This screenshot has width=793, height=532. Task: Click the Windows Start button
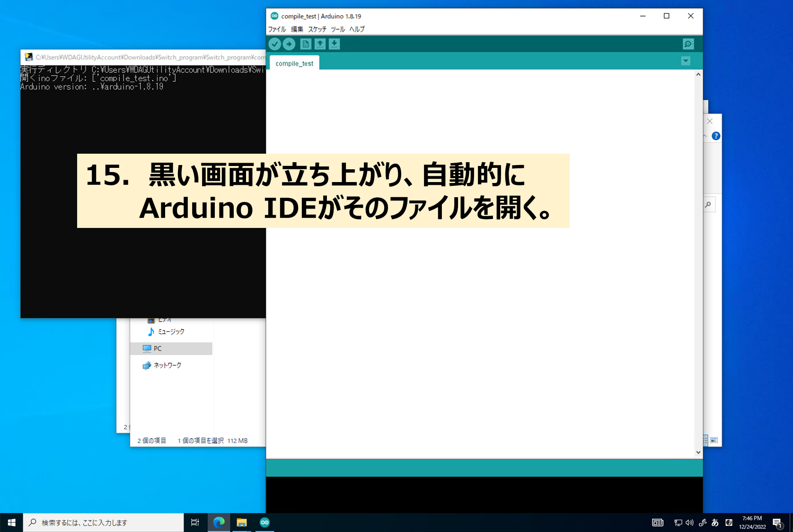(11, 523)
